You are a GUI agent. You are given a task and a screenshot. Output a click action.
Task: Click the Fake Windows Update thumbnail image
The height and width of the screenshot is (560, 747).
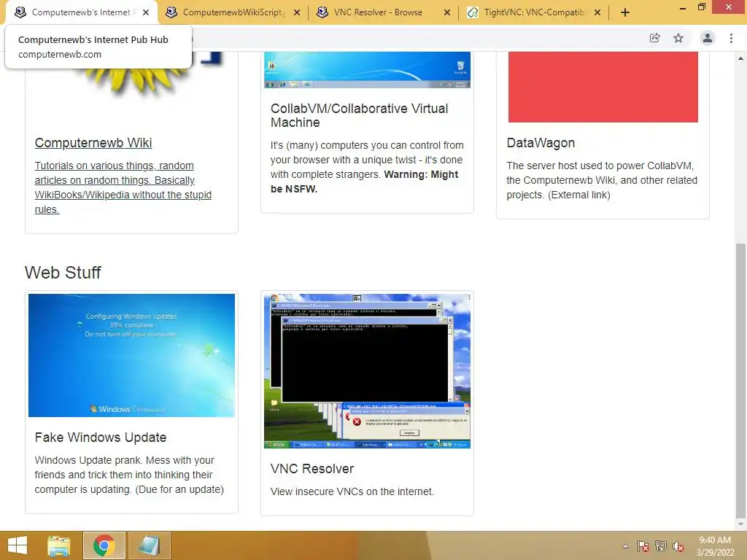point(131,355)
